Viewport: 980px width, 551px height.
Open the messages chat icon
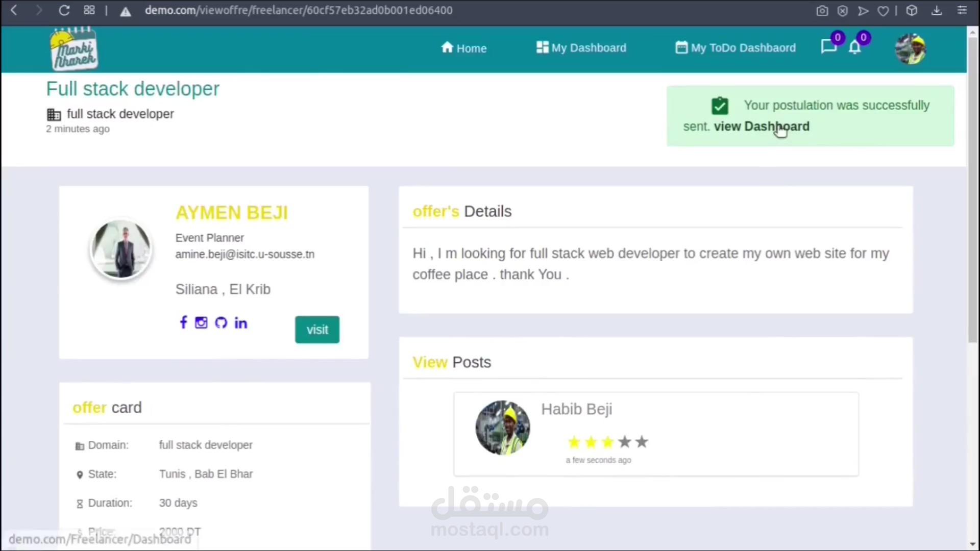click(x=828, y=47)
